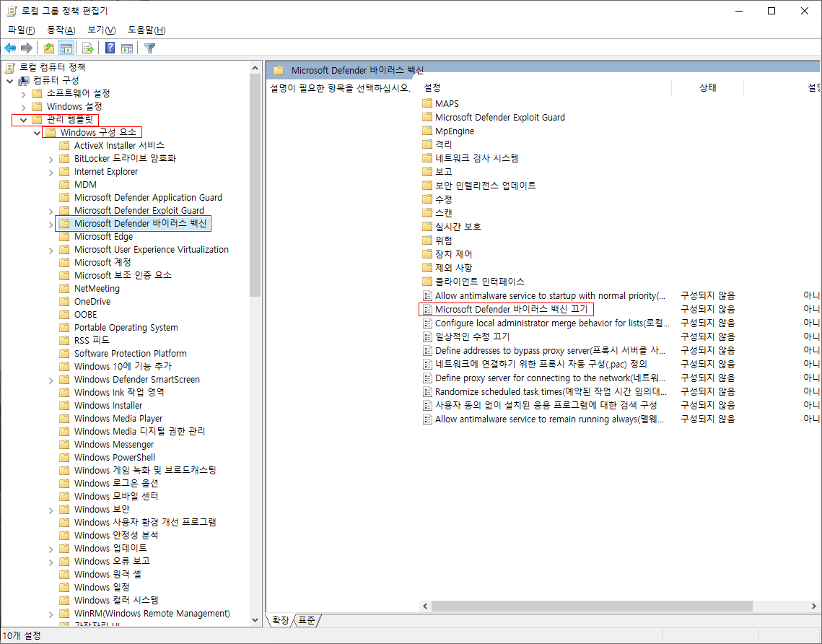Select Windows PowerShell in tree
The height and width of the screenshot is (644, 822).
(115, 457)
